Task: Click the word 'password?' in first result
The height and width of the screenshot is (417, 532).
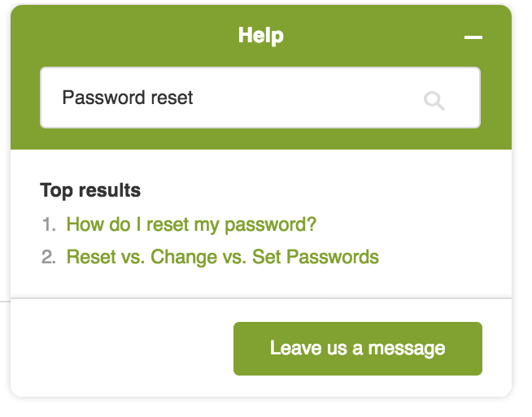Action: point(270,225)
